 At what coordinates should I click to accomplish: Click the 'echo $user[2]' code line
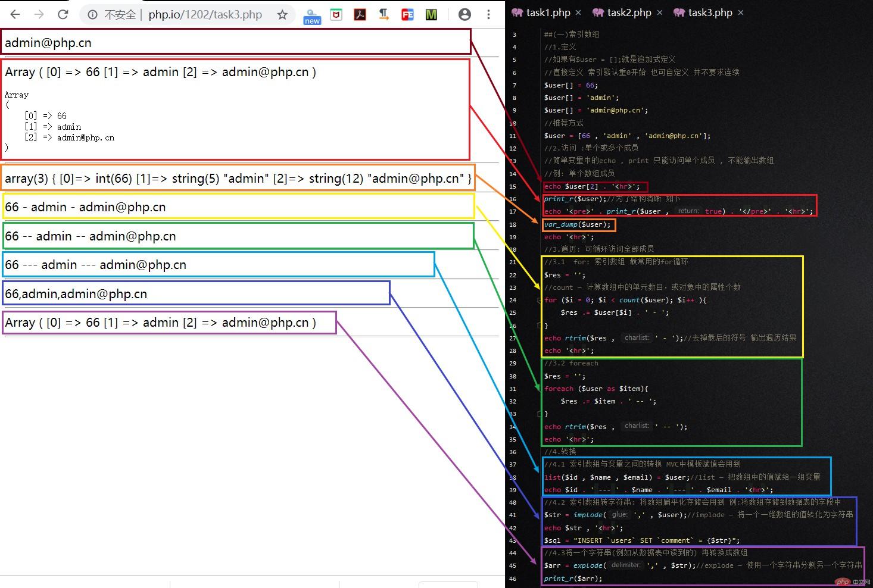(x=592, y=186)
